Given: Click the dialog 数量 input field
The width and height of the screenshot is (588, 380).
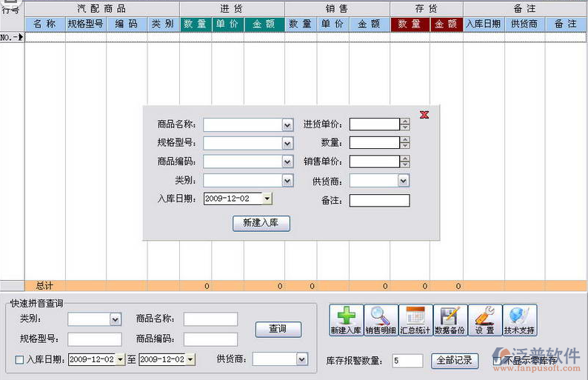Looking at the screenshot, I should point(375,142).
